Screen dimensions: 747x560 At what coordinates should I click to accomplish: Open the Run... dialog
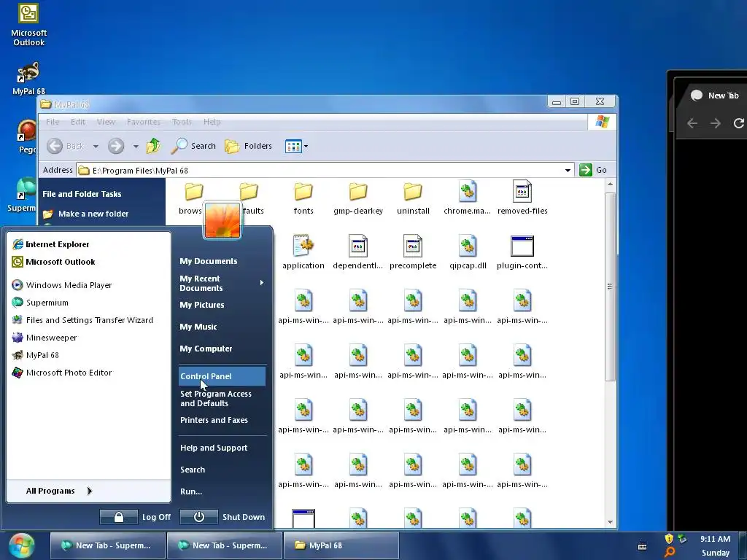191,491
